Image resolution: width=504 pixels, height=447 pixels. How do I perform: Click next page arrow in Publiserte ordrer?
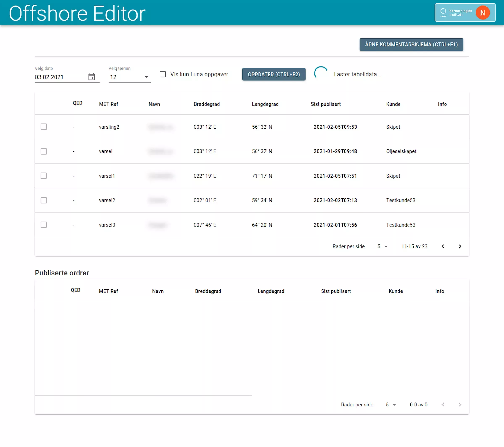pos(460,405)
